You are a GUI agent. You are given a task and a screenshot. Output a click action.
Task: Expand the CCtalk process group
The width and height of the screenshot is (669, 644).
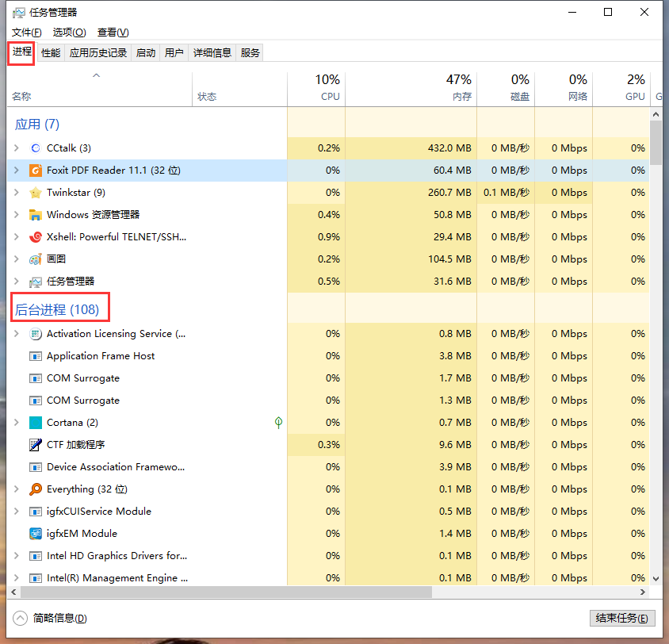tap(16, 148)
